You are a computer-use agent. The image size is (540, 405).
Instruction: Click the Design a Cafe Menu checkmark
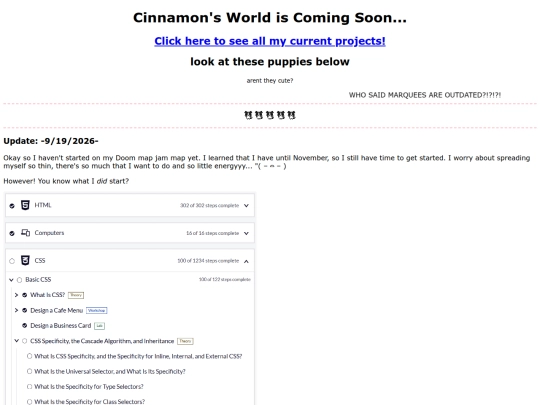click(24, 310)
